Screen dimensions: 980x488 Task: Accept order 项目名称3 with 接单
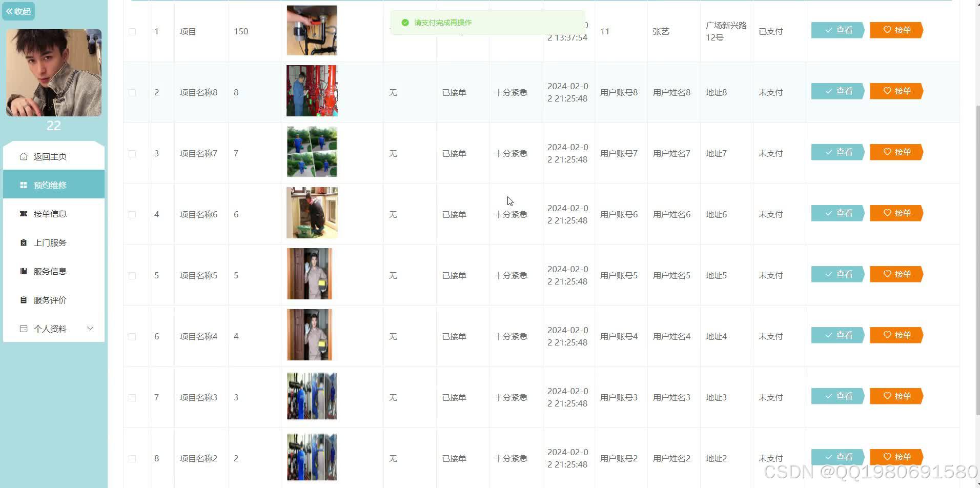[896, 396]
